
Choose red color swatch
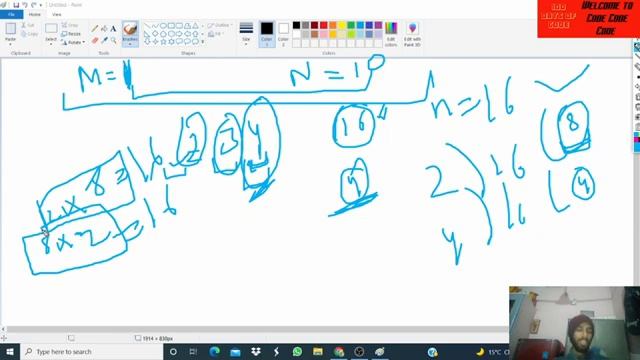(x=324, y=25)
